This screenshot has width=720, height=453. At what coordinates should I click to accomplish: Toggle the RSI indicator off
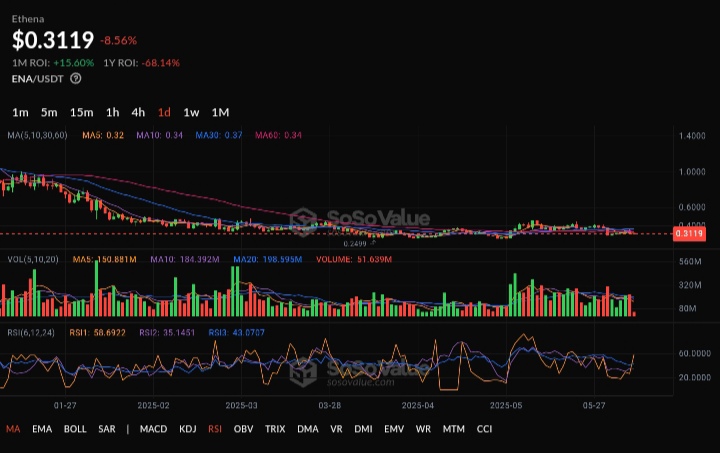coord(215,429)
